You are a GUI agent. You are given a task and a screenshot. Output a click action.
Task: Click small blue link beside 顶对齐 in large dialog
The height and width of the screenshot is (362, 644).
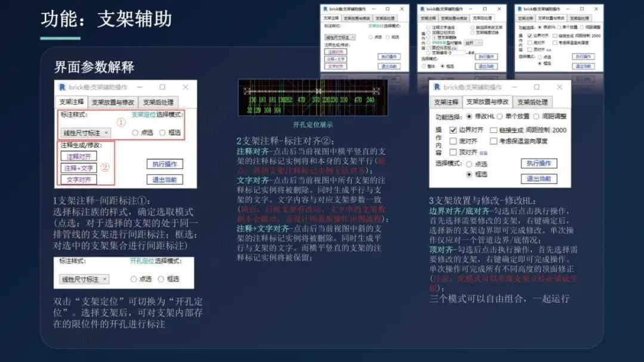(484, 153)
